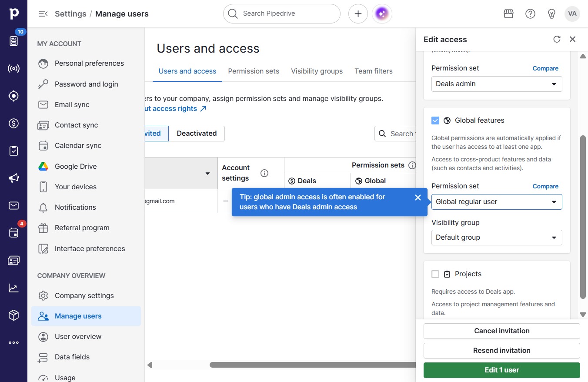Open Products box icon in navigation rail
588x382 pixels.
[14, 315]
